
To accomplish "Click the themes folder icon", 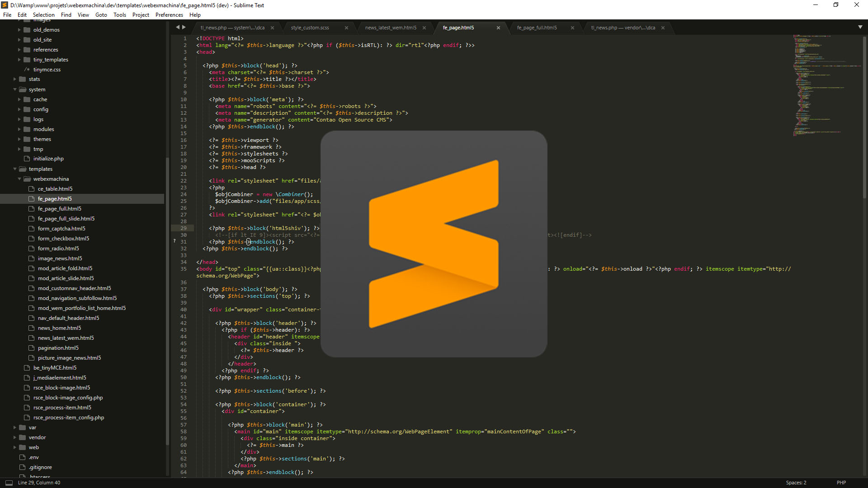I will pyautogui.click(x=27, y=139).
